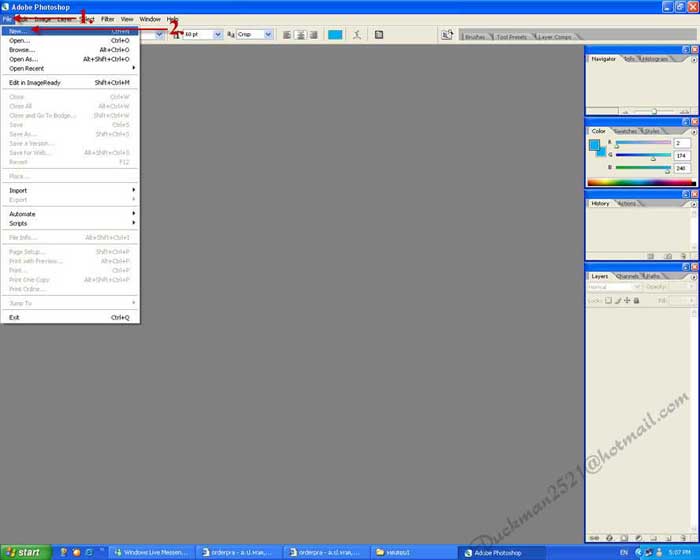
Task: Switch to the Channels tab
Action: [x=627, y=276]
